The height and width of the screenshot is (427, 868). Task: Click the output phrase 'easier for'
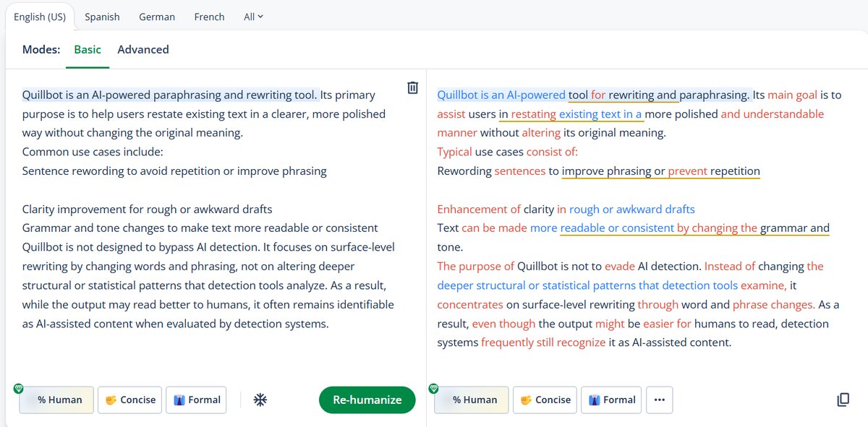pyautogui.click(x=668, y=324)
